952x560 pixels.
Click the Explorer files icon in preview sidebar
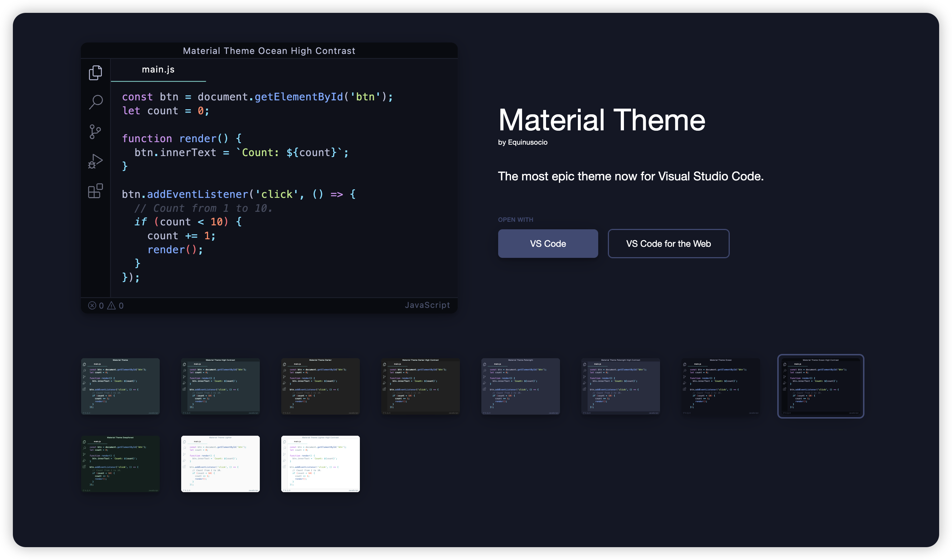click(95, 73)
